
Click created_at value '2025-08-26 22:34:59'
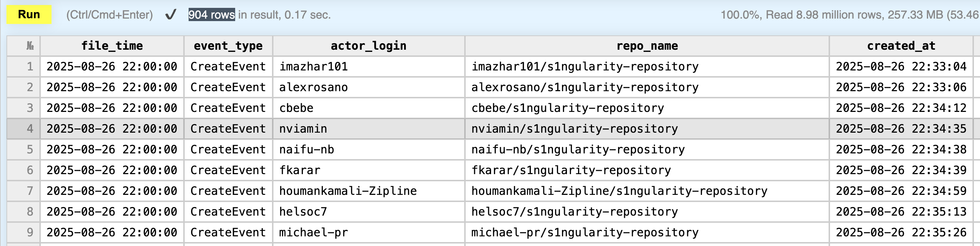[901, 191]
